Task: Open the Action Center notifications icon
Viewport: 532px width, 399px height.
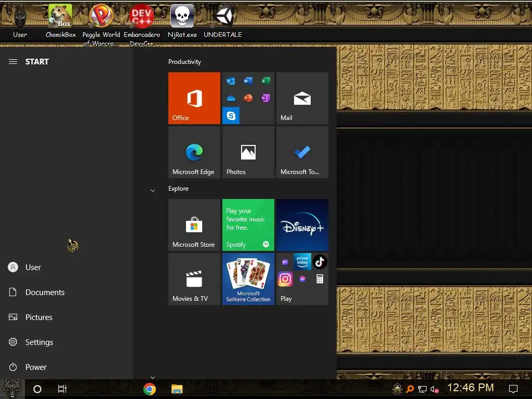Action: 513,389
